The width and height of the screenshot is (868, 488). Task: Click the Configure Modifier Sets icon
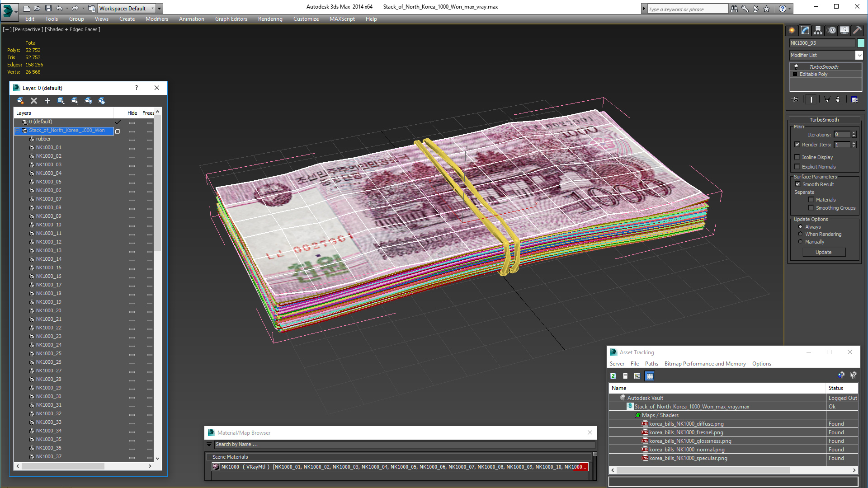[854, 99]
